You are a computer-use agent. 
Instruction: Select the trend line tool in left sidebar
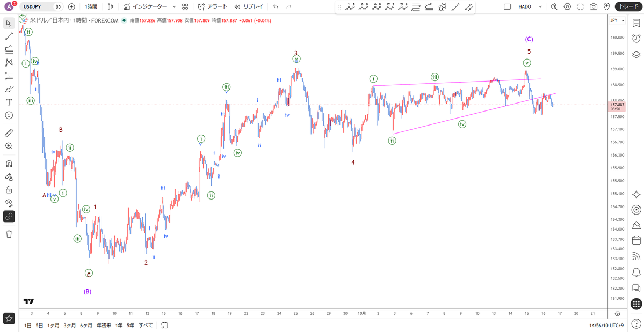[x=9, y=36]
